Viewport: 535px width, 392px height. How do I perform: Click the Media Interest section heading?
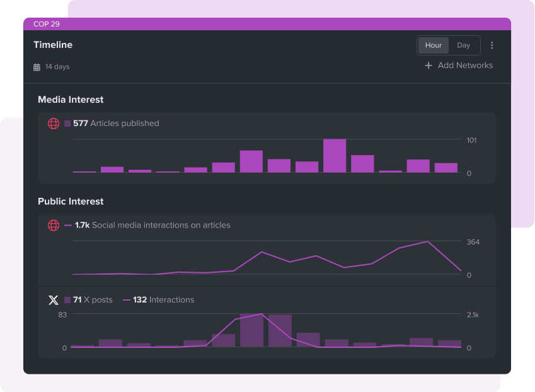point(71,100)
